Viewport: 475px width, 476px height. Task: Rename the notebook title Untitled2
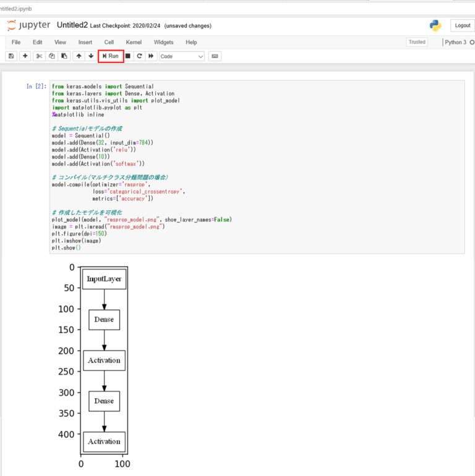[x=72, y=25]
